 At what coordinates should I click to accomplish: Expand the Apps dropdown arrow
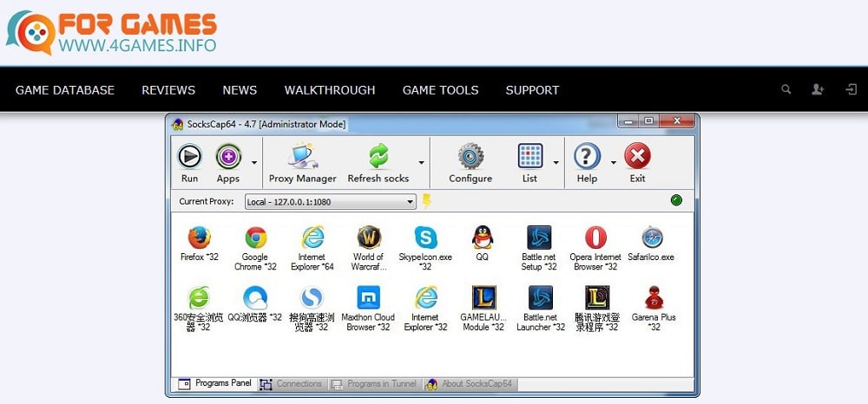pyautogui.click(x=254, y=162)
